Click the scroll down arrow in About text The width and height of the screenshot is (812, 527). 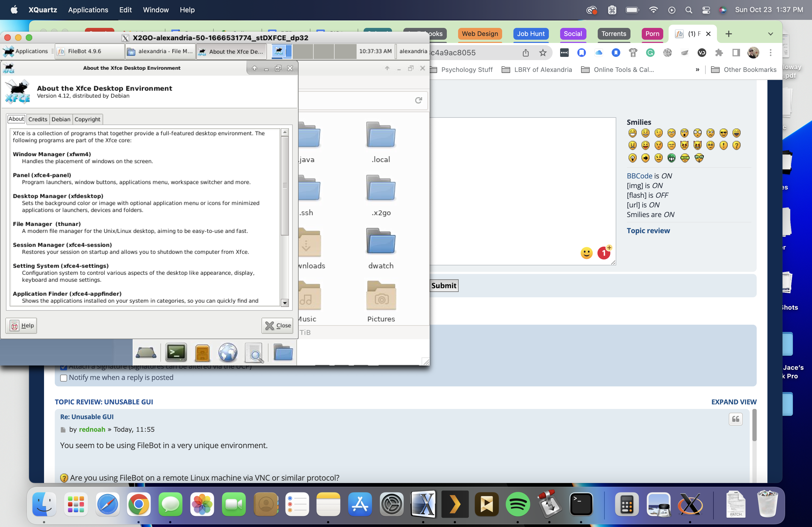point(285,303)
